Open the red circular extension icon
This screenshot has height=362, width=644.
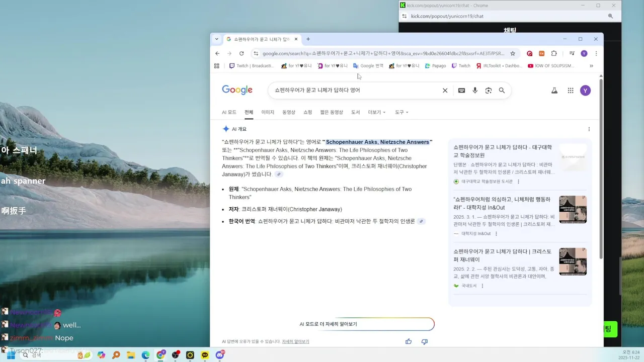(530, 53)
